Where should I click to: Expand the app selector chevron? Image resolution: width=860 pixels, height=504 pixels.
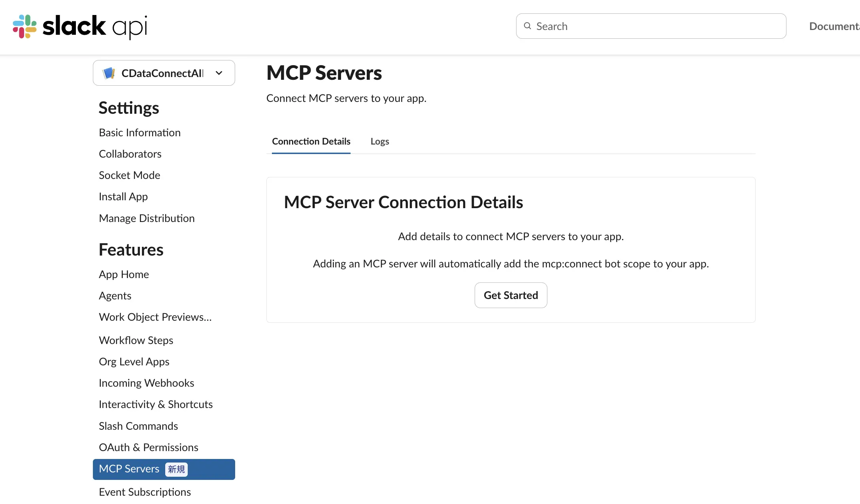pyautogui.click(x=219, y=73)
